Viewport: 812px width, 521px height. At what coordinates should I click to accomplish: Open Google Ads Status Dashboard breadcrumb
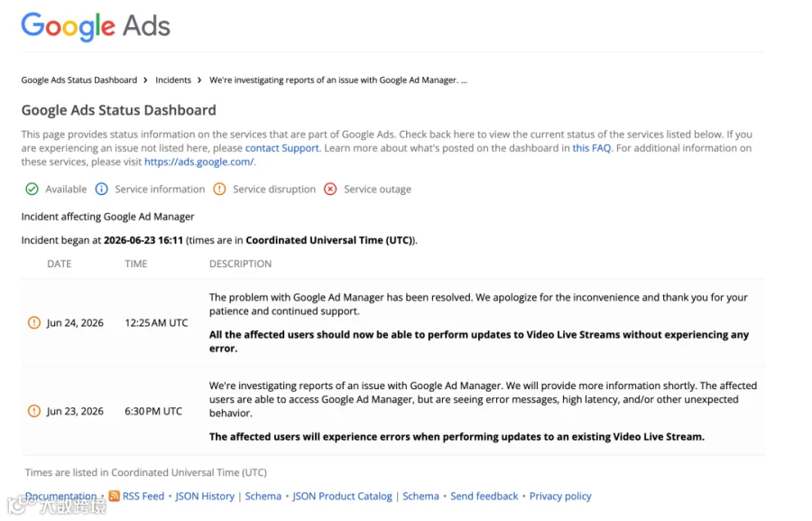click(x=79, y=79)
